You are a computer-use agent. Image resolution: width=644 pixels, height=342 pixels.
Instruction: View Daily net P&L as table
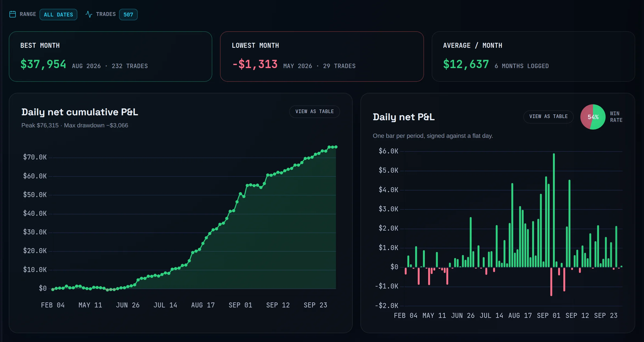click(x=548, y=116)
